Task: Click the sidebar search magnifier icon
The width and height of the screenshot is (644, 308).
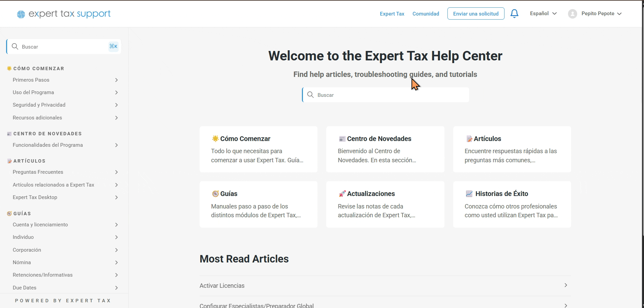Action: [x=15, y=47]
